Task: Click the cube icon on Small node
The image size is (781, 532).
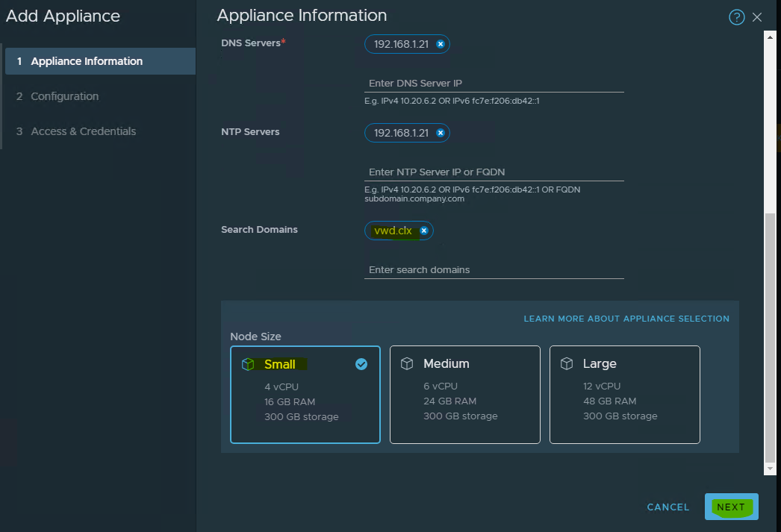Action: pos(248,364)
